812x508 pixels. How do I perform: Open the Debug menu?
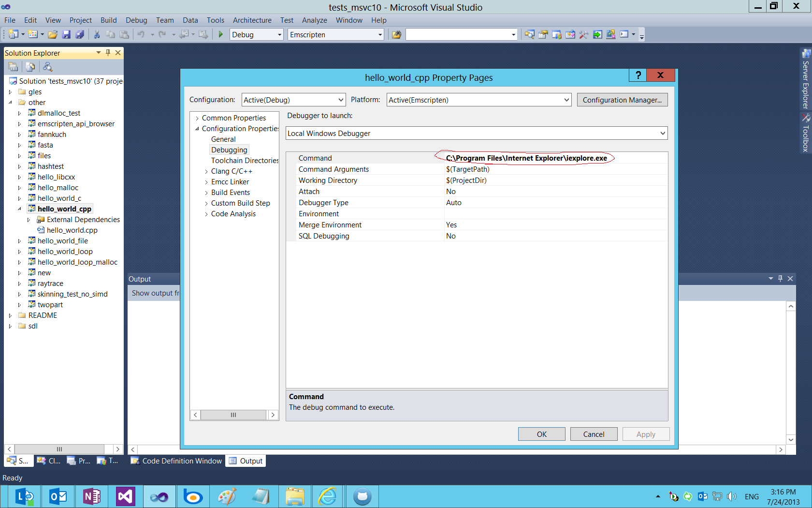coord(136,20)
